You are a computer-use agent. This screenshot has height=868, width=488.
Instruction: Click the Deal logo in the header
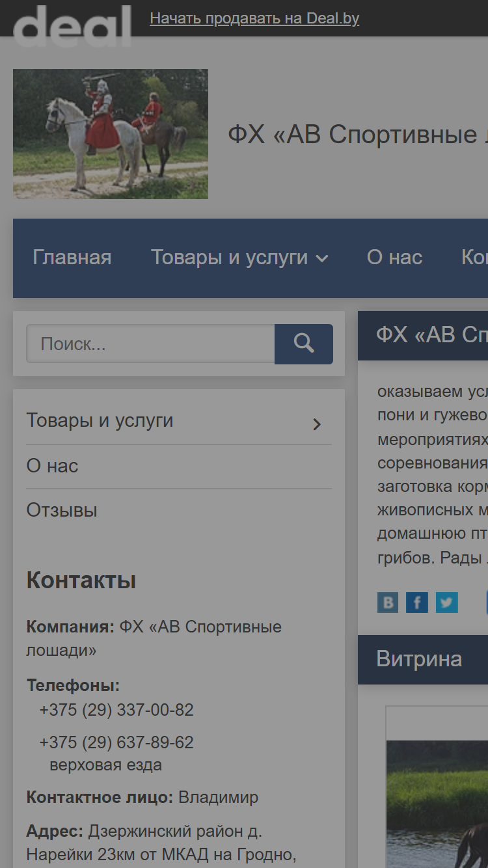72,26
